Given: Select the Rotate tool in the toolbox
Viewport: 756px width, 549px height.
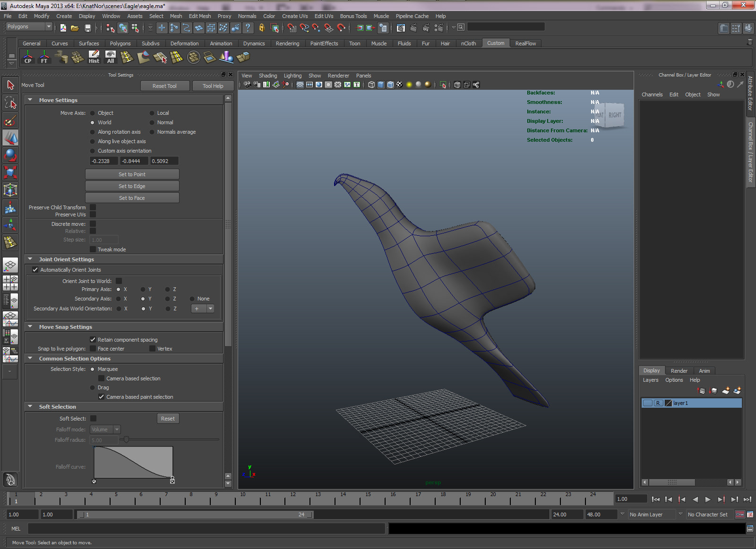Looking at the screenshot, I should tap(10, 155).
